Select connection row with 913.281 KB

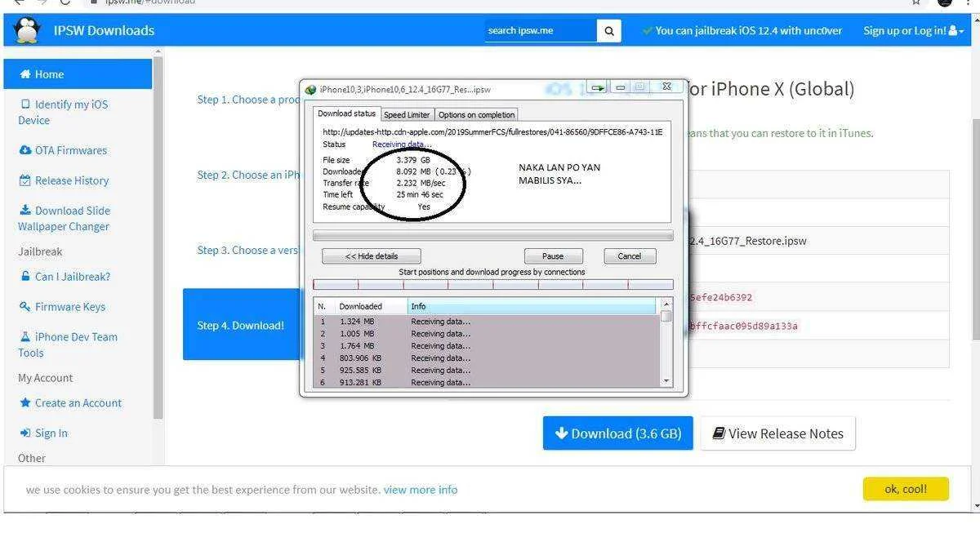(x=487, y=382)
